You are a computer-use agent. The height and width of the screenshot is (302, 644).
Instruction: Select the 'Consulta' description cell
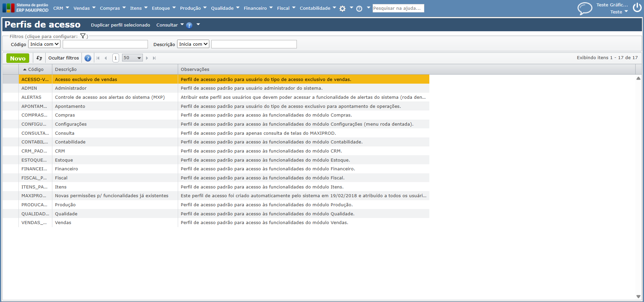click(x=115, y=133)
